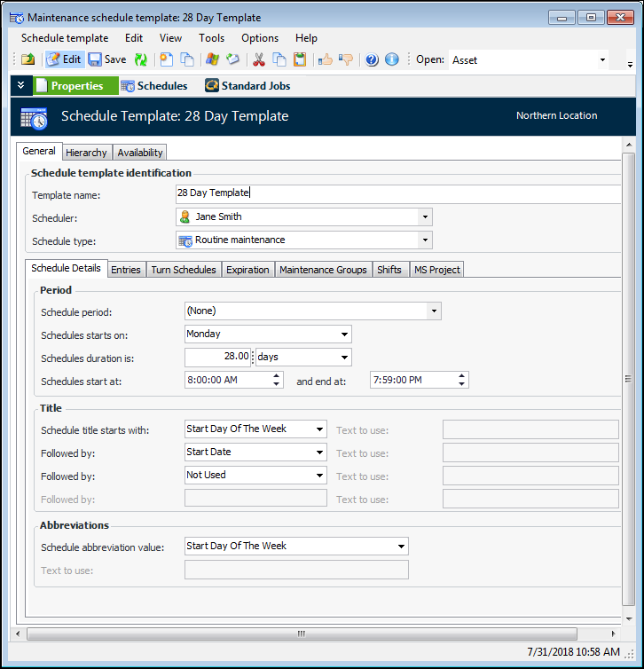Save the schedule template
This screenshot has height=669, width=644.
tap(107, 59)
